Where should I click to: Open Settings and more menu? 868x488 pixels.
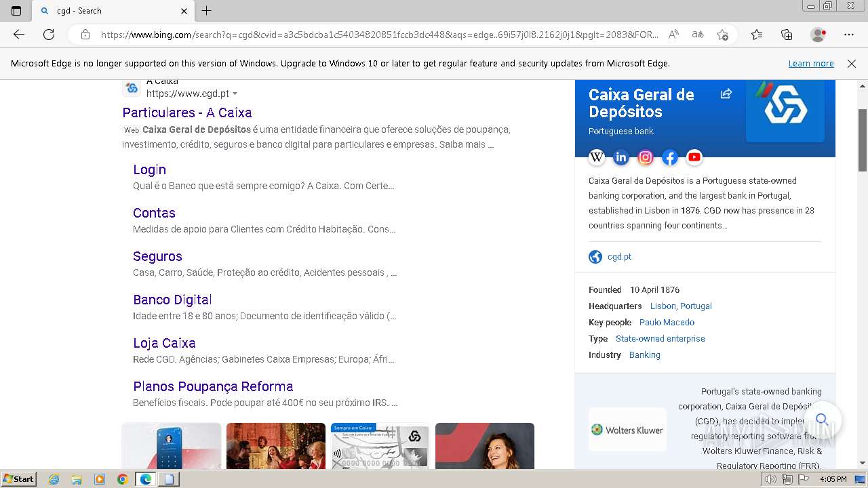point(849,35)
